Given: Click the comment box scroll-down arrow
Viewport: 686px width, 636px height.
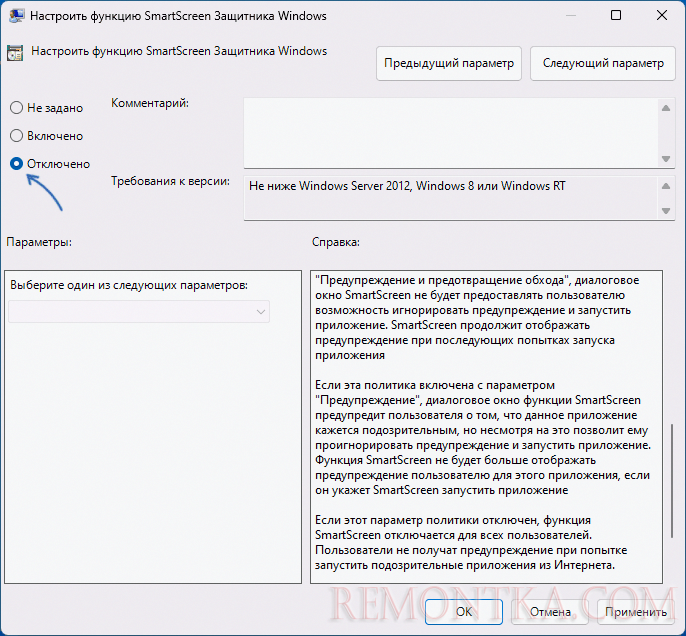Looking at the screenshot, I should (x=666, y=159).
